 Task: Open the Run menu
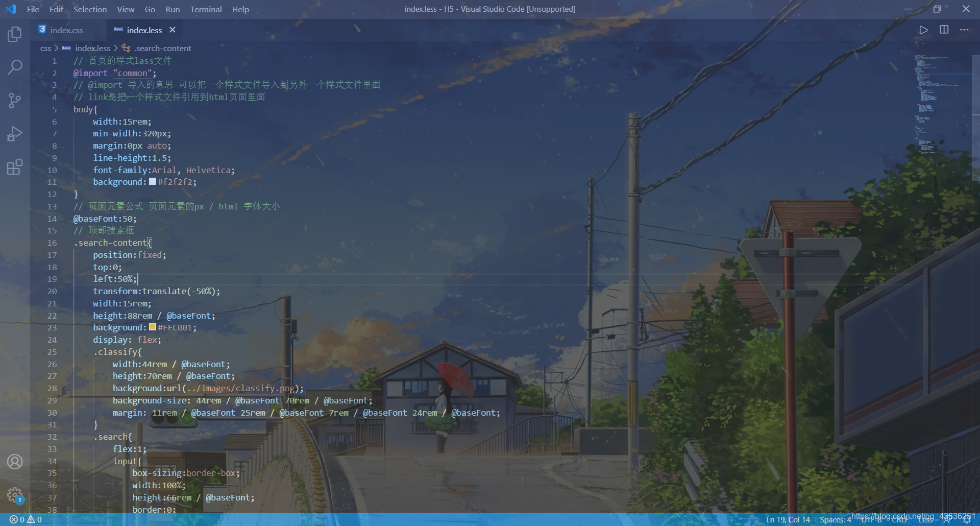[173, 9]
